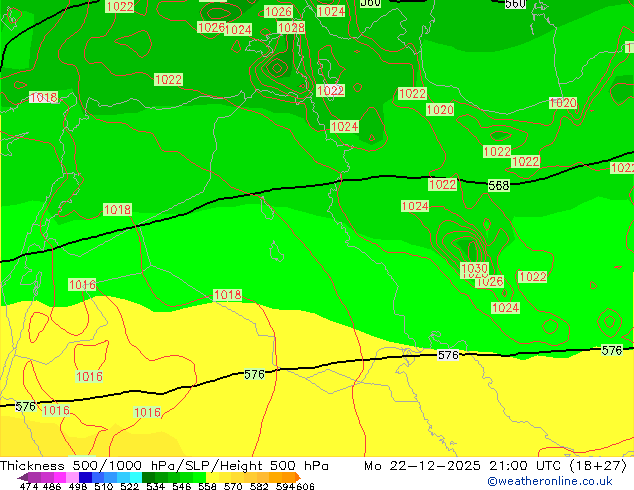Click the legend value 546
634x490 pixels.
click(181, 486)
